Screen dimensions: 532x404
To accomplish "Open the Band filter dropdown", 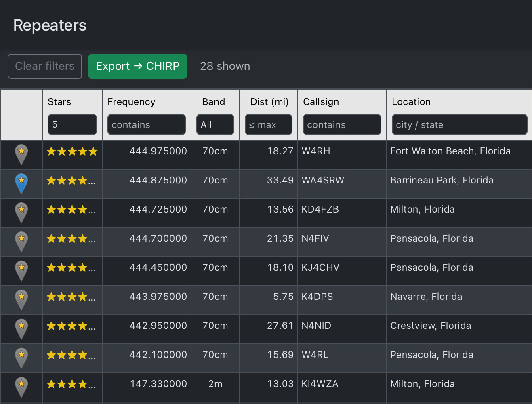I will [x=215, y=124].
